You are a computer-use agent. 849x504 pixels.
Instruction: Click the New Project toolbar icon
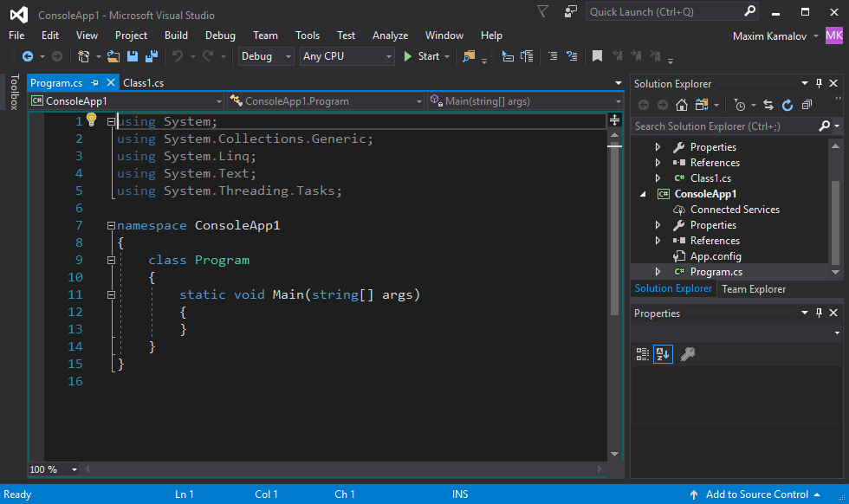coord(83,56)
